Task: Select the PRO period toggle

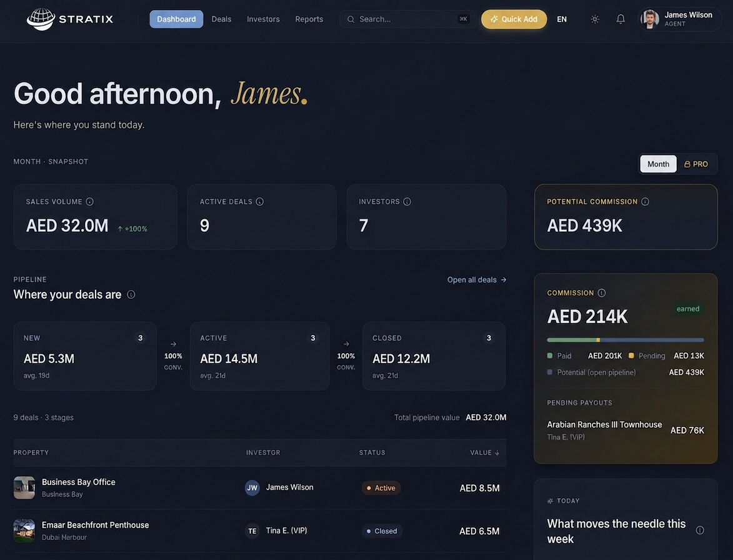Action: pos(696,164)
